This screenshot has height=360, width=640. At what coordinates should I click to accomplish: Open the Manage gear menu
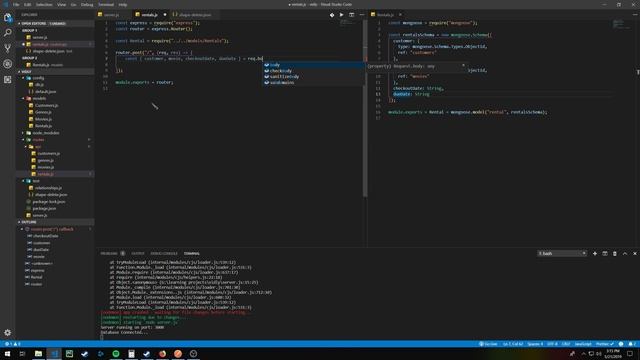[7, 333]
